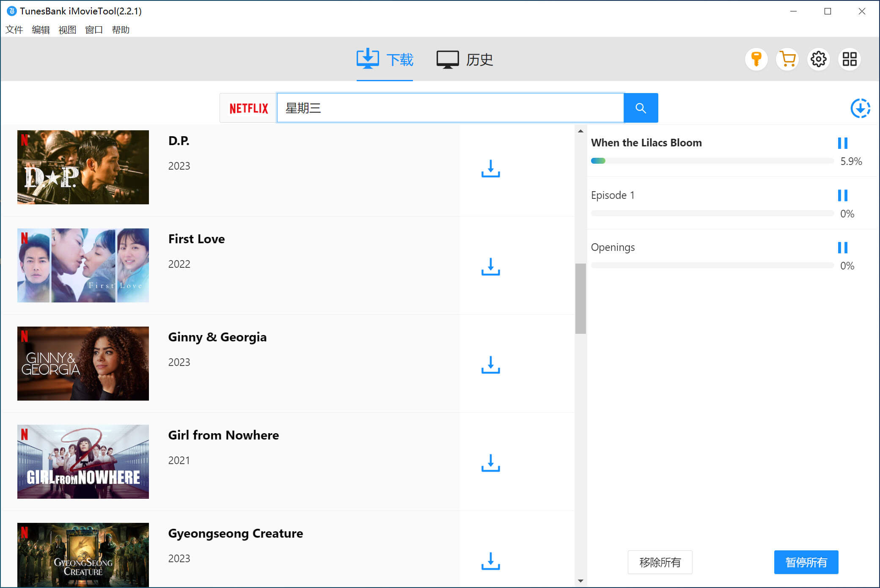Screen dimensions: 880x588
Task: Open settings via the gear icon
Action: point(818,59)
